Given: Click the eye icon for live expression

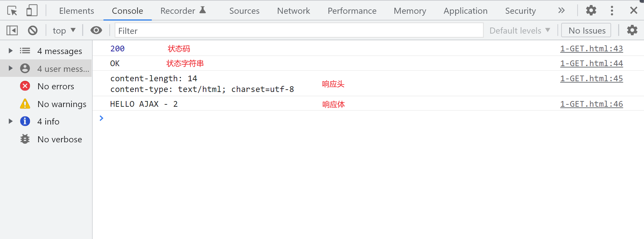Looking at the screenshot, I should point(96,31).
